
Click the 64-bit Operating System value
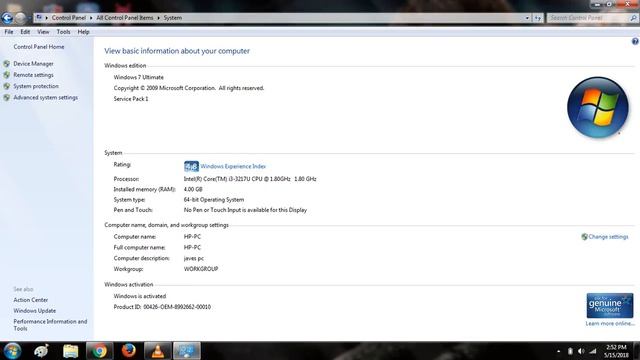[214, 200]
